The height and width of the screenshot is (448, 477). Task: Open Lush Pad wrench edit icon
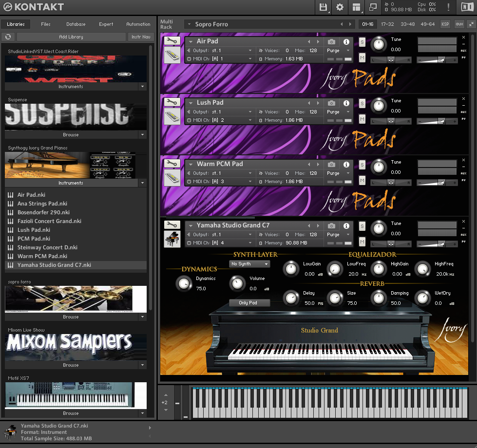coord(172,102)
